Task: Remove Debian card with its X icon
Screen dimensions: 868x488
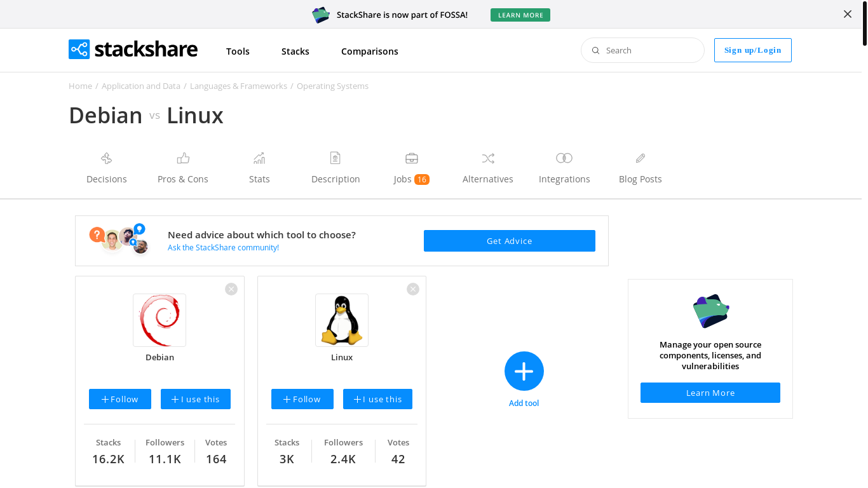Action: [231, 289]
